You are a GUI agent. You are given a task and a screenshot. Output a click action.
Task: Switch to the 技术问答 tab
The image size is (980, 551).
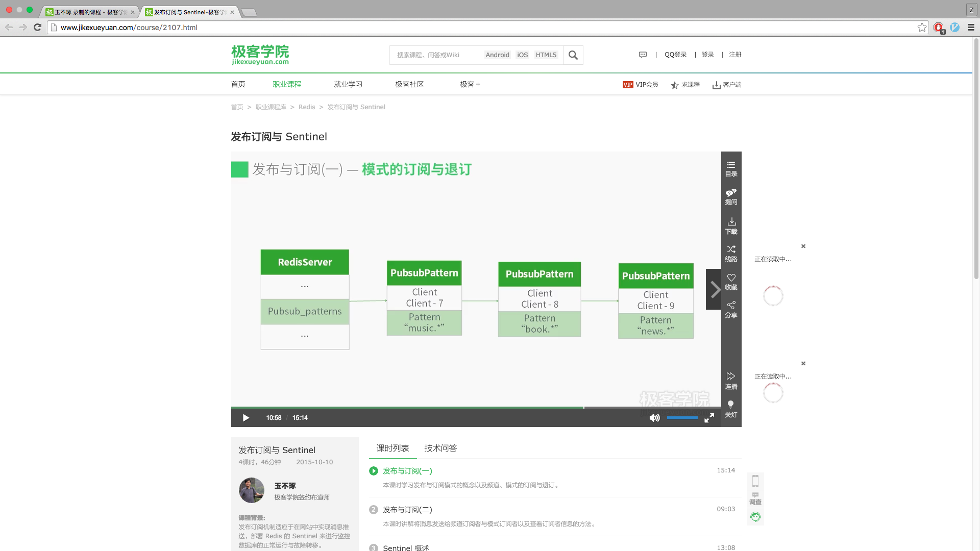440,448
